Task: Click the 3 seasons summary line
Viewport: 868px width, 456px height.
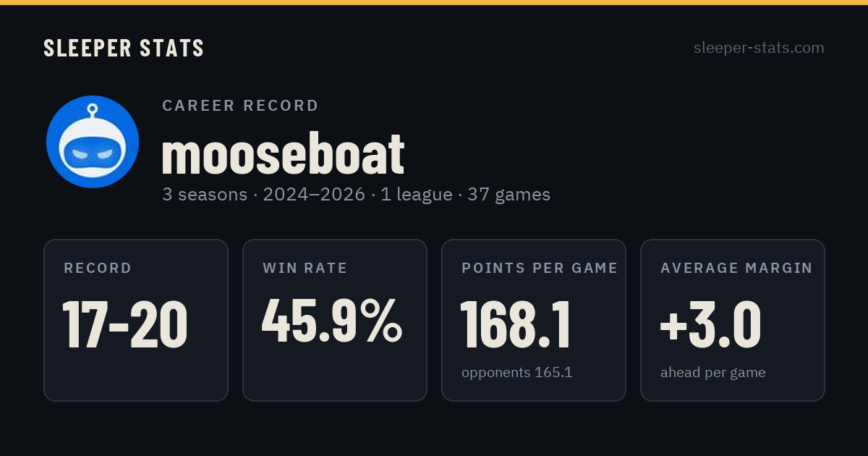Action: pos(356,195)
